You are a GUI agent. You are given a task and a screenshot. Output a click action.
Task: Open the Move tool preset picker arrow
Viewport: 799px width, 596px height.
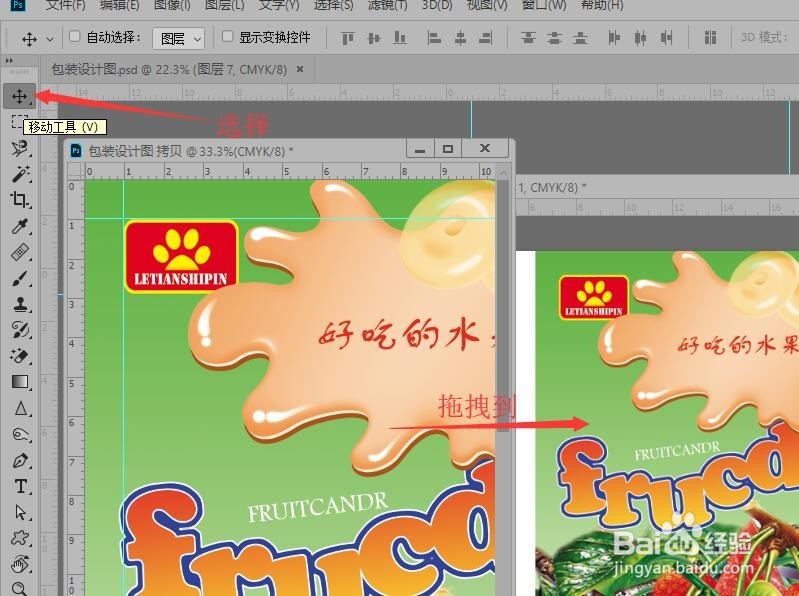[x=50, y=39]
